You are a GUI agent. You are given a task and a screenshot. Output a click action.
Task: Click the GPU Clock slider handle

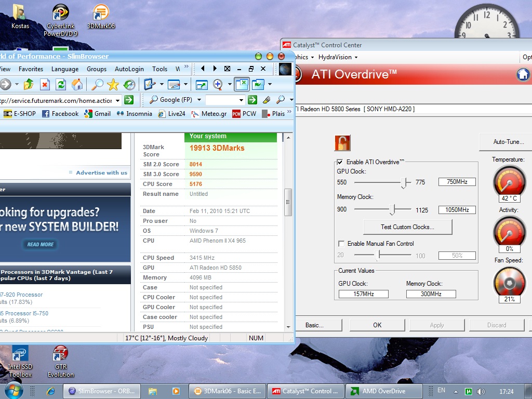click(x=404, y=182)
